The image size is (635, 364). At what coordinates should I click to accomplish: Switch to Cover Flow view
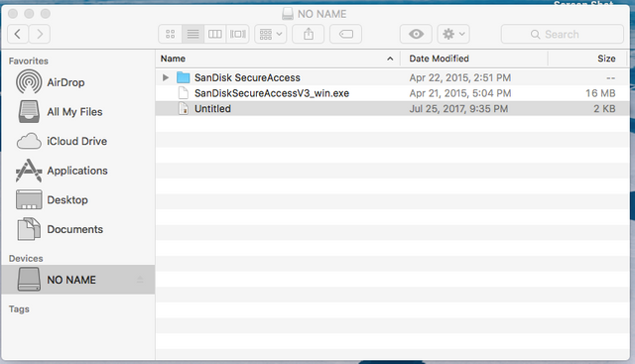tap(238, 34)
